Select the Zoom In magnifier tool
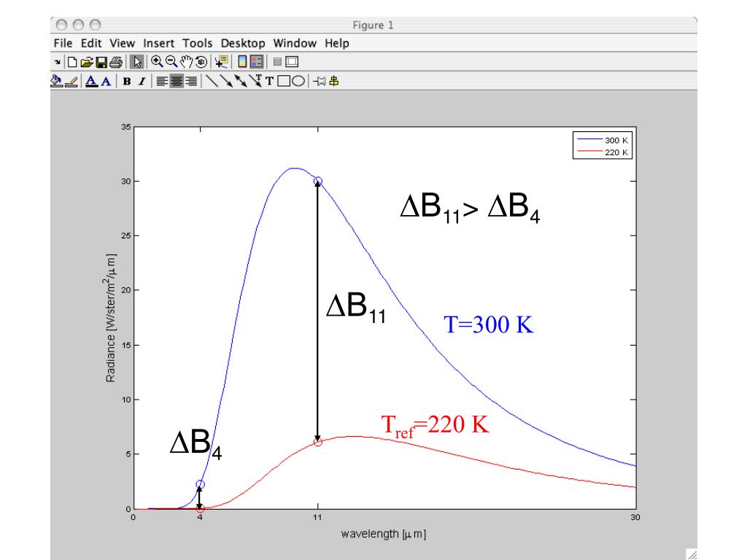 (157, 61)
